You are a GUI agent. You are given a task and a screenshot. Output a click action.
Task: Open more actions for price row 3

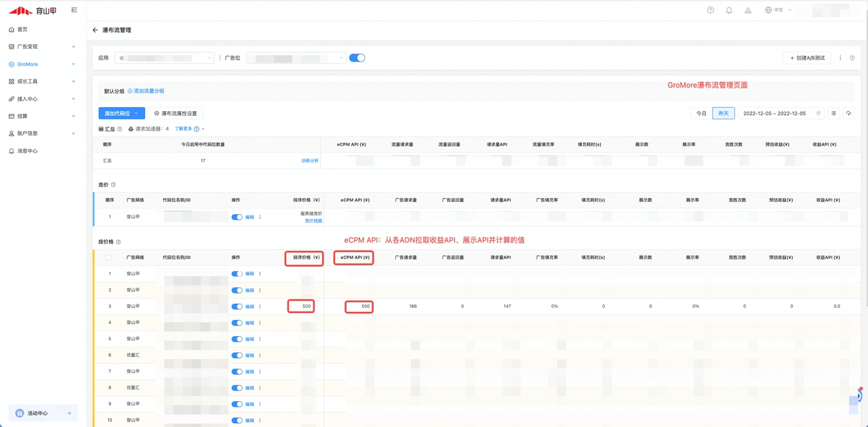pos(260,306)
